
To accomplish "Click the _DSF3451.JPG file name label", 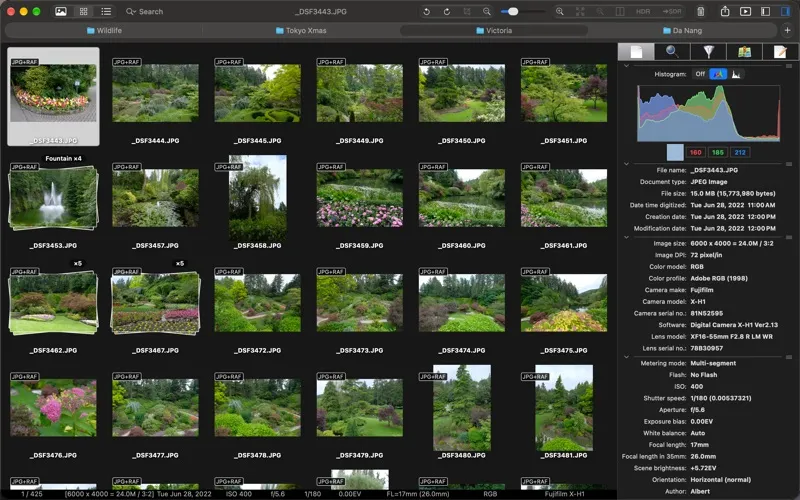I will [x=564, y=140].
